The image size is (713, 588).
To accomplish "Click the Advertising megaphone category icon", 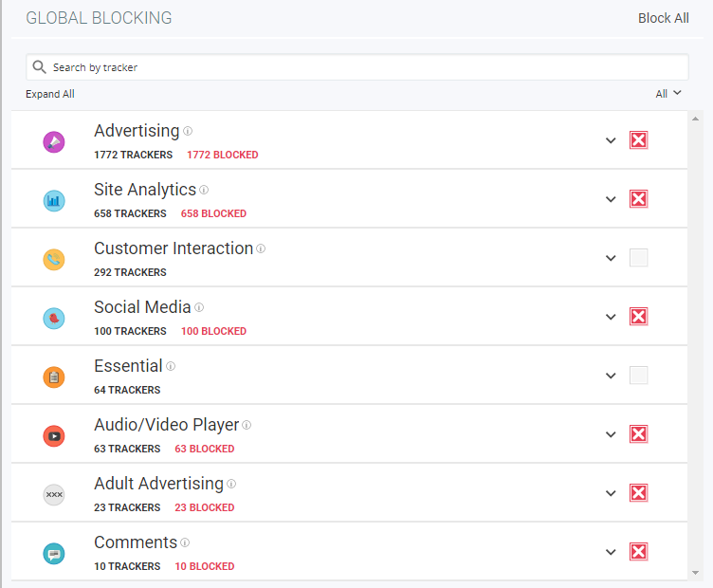I will point(54,142).
